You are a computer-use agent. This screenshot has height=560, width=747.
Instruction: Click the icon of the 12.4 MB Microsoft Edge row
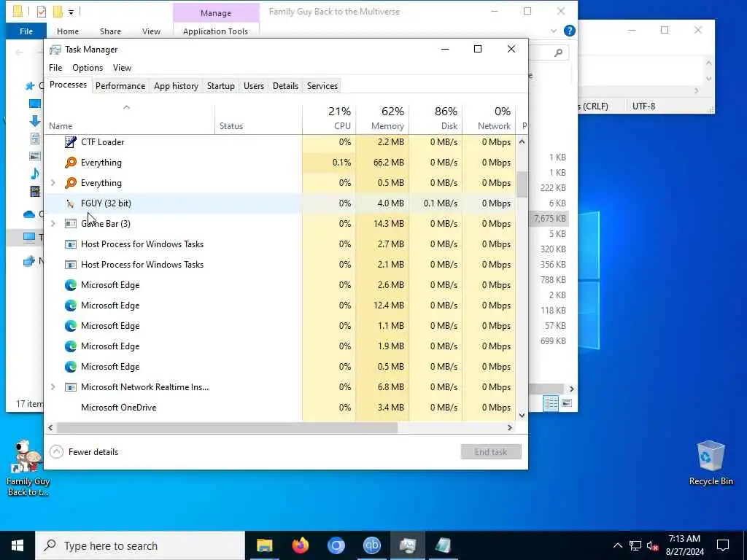71,306
